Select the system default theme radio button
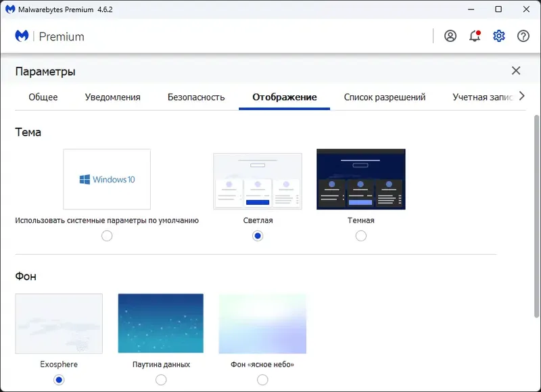Screen dimensions: 541x392 [107, 236]
